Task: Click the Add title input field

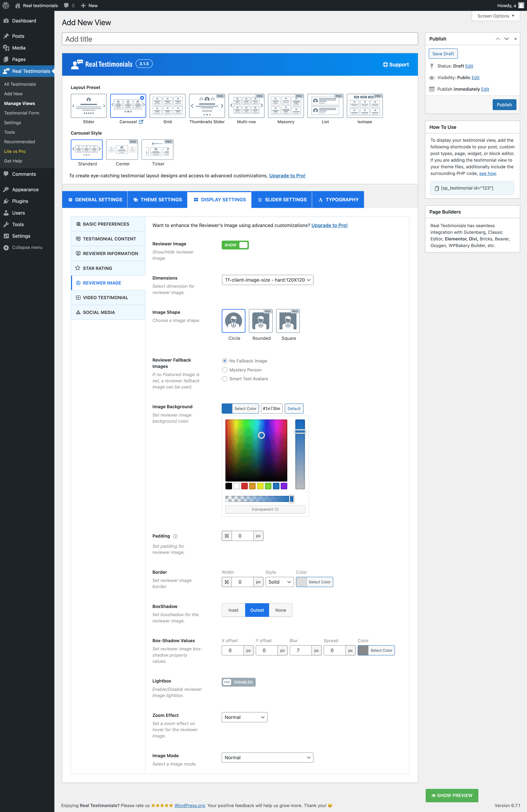Action: pyautogui.click(x=240, y=39)
